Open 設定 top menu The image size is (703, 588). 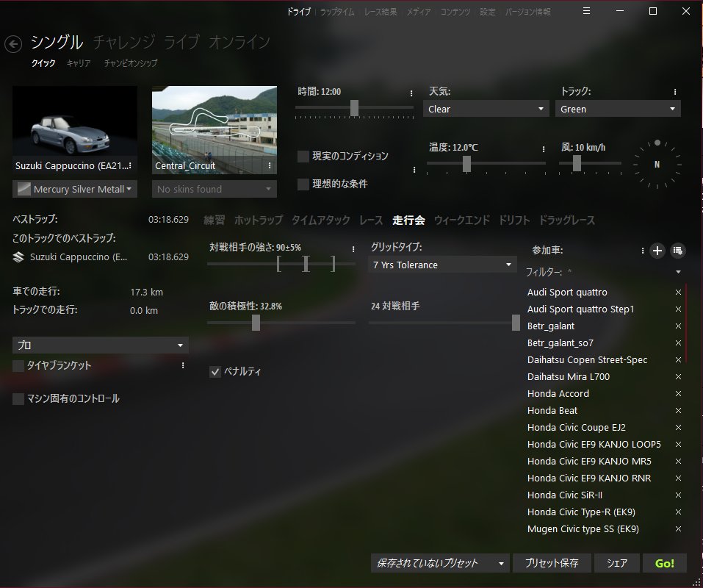coord(488,12)
